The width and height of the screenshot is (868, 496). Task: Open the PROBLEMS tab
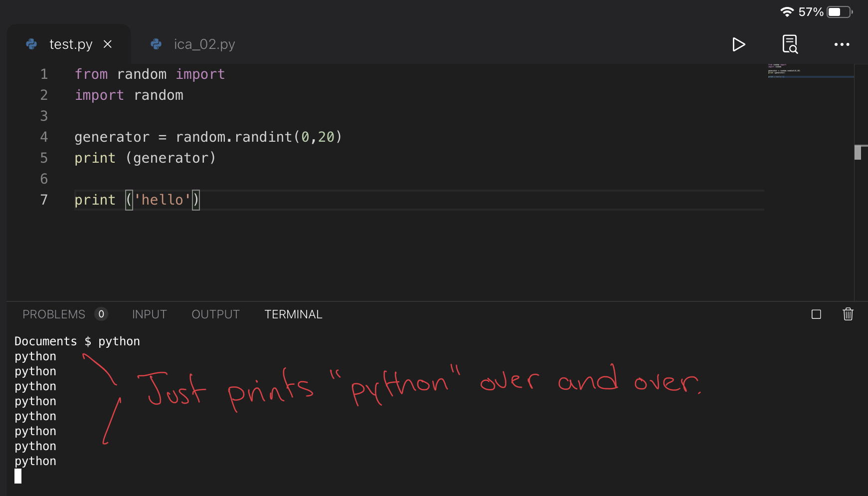(x=54, y=314)
